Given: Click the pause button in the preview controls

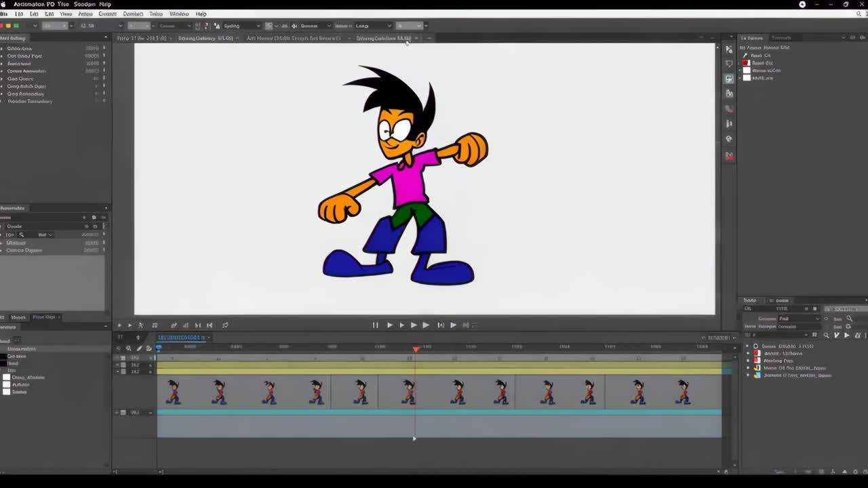Looking at the screenshot, I should coord(375,325).
